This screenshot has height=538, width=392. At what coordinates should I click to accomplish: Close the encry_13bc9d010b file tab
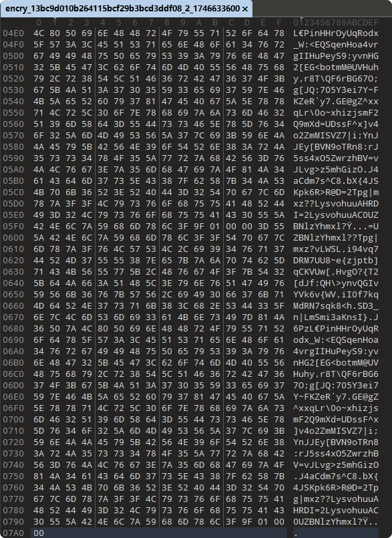pyautogui.click(x=245, y=9)
